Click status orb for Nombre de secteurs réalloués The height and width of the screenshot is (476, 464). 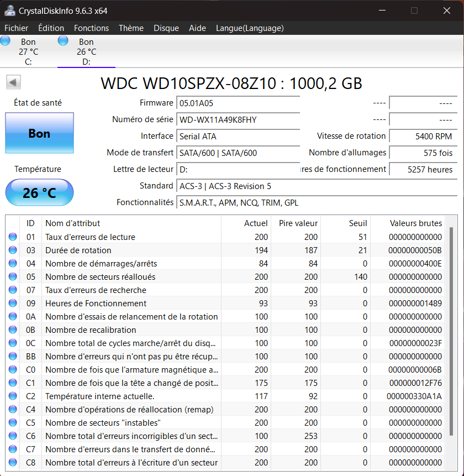[13, 276]
